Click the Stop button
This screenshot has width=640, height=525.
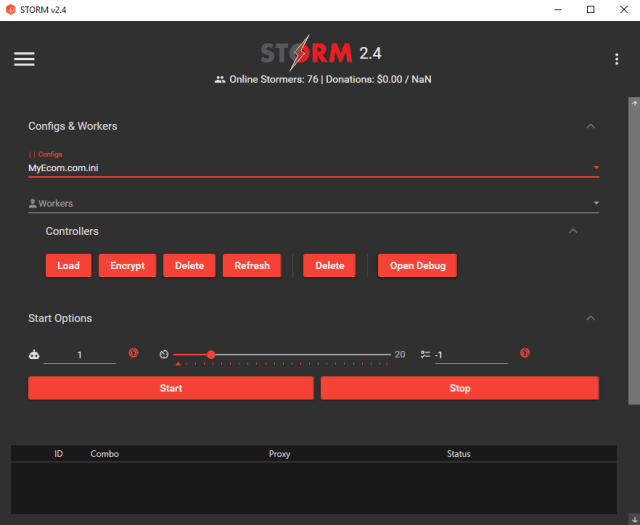coord(460,388)
